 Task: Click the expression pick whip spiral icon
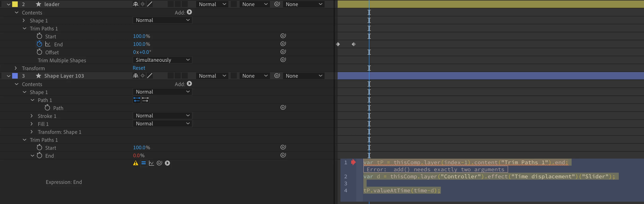[159, 163]
